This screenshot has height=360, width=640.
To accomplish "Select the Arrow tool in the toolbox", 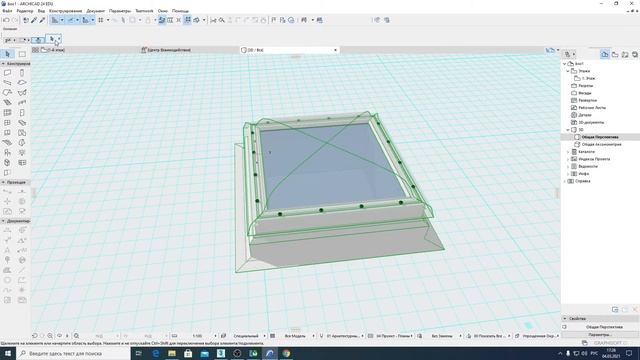I will (7, 54).
